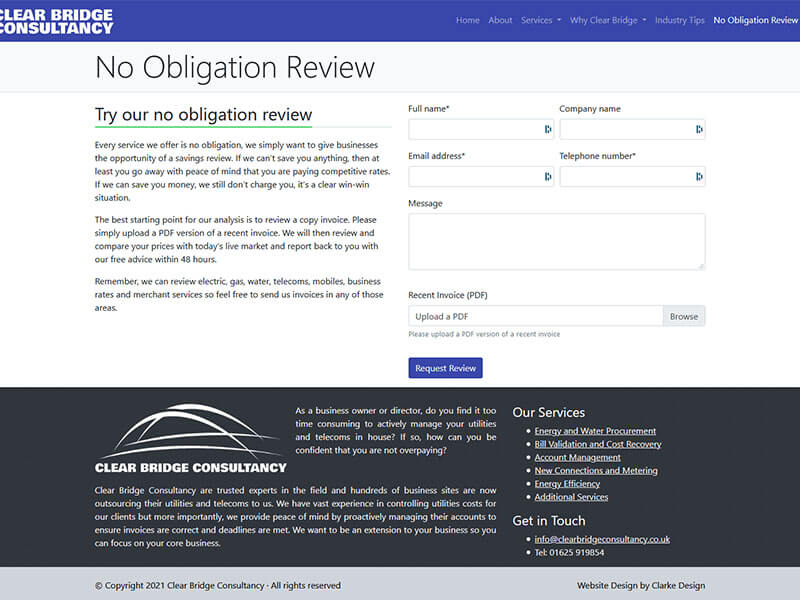Click Website Design by Clarke Design credit
Image resolution: width=800 pixels, height=600 pixels.
(641, 586)
